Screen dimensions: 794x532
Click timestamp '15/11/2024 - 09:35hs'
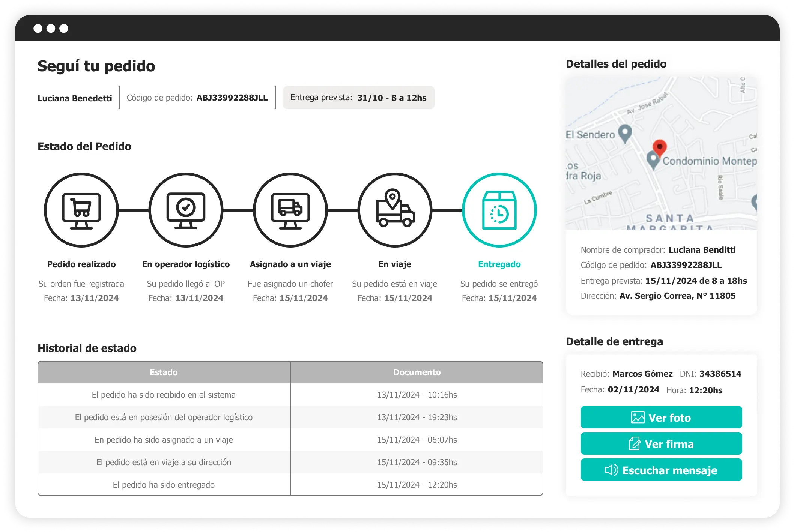(x=417, y=462)
